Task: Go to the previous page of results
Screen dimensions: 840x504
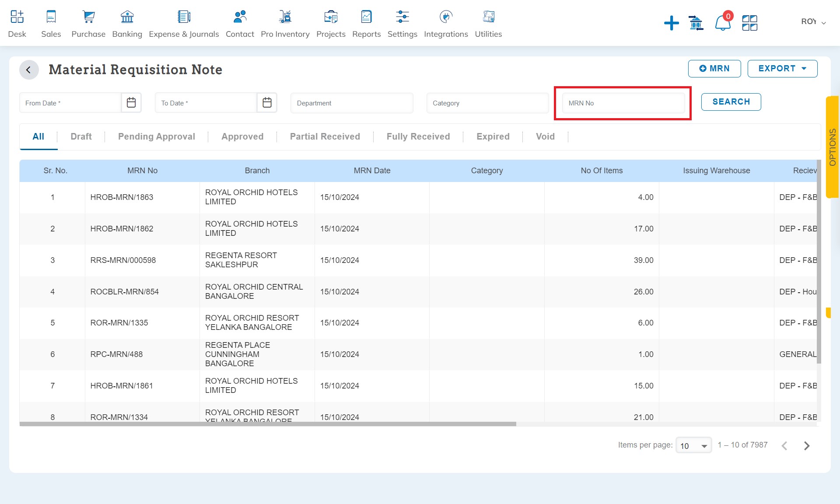Action: click(784, 445)
